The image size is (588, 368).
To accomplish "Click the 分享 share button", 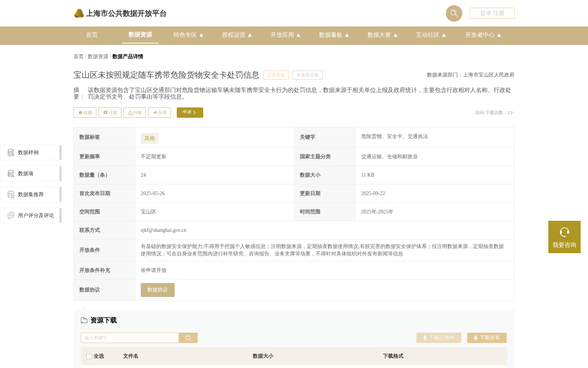I will [x=159, y=113].
